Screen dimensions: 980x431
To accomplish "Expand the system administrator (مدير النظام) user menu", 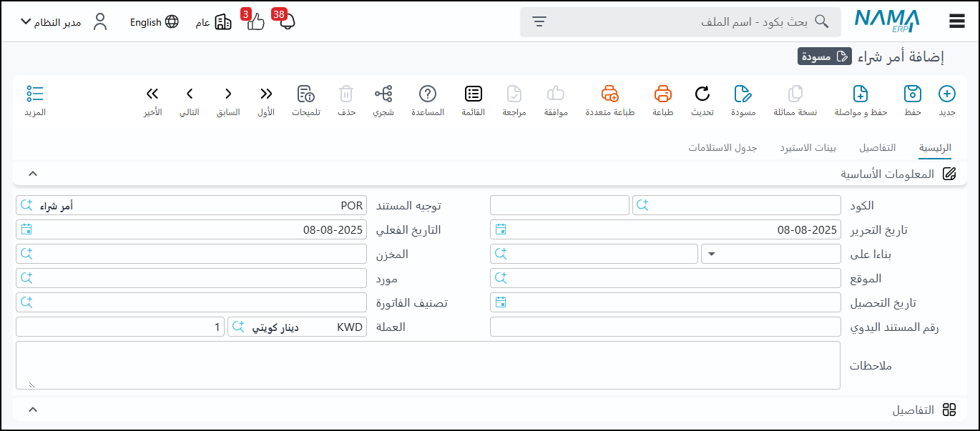I will click(26, 21).
